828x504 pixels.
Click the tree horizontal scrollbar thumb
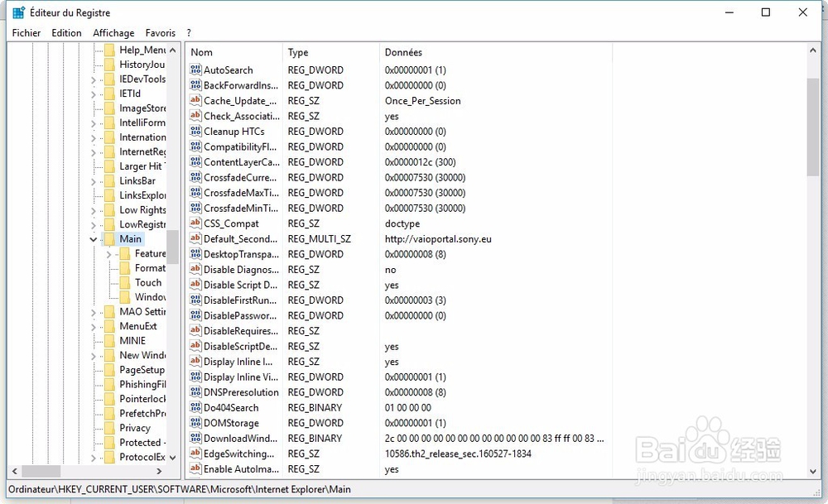coord(41,471)
